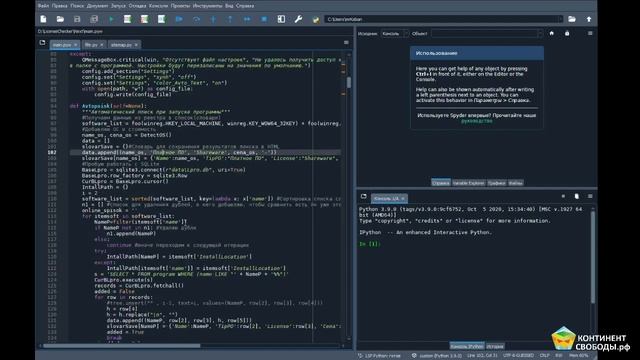The image size is (640, 360).
Task: Switch to the Файлы tab
Action: tap(515, 183)
